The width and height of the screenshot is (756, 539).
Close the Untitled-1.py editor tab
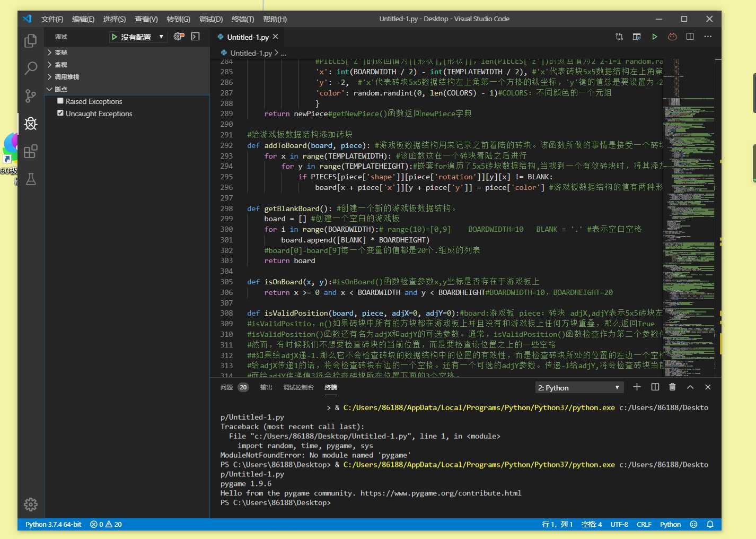coord(275,37)
